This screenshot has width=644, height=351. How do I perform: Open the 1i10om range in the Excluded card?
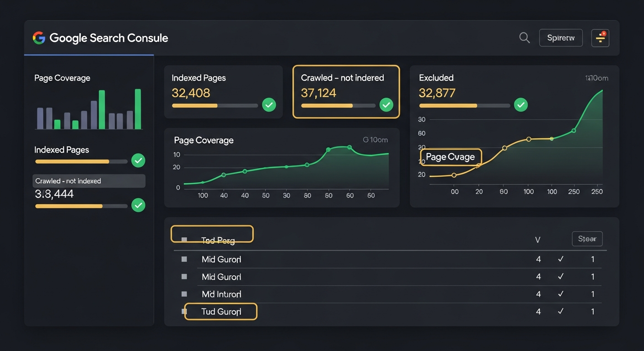coord(597,78)
